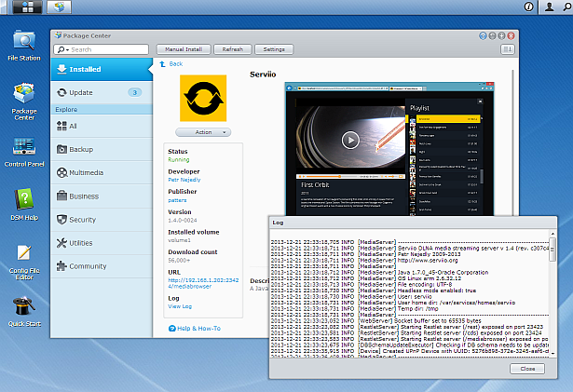Click the View Log link

[180, 306]
